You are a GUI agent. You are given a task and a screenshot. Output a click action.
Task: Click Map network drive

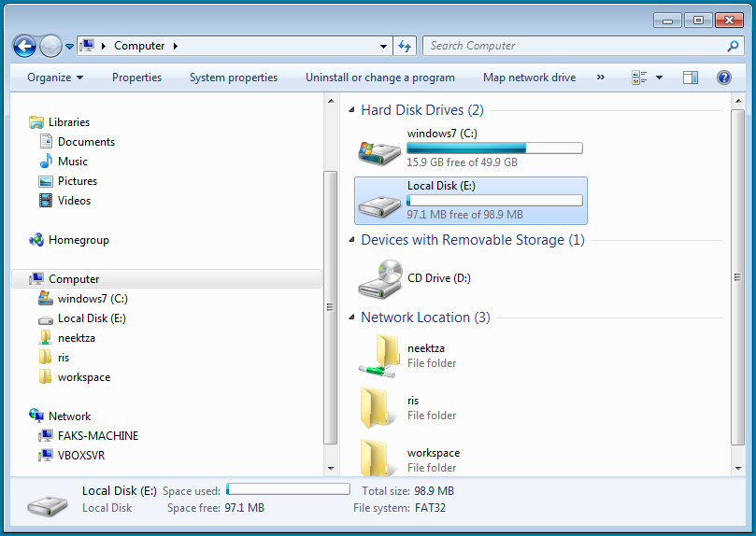[x=530, y=78]
